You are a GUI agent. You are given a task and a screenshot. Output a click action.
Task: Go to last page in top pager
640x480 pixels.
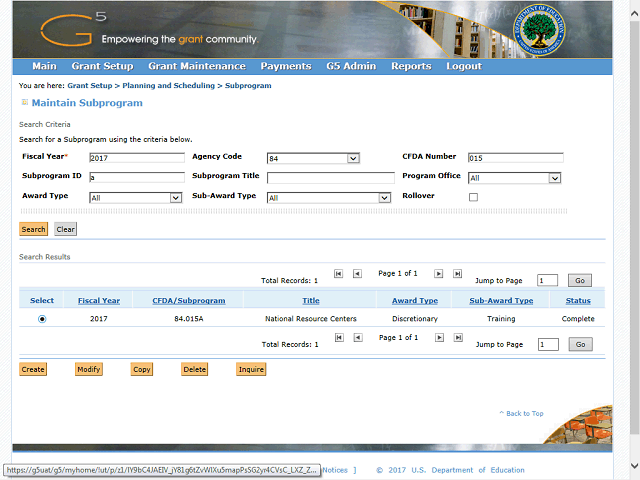458,273
